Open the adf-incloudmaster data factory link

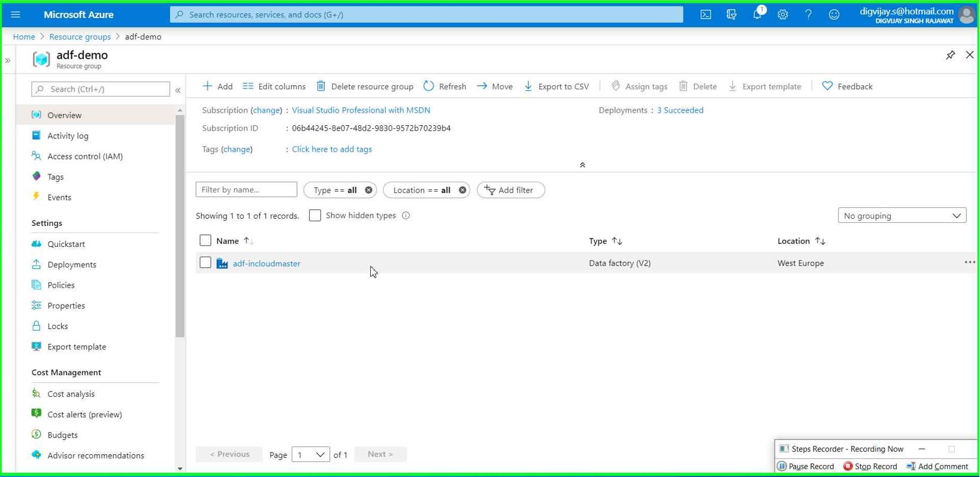coord(267,264)
